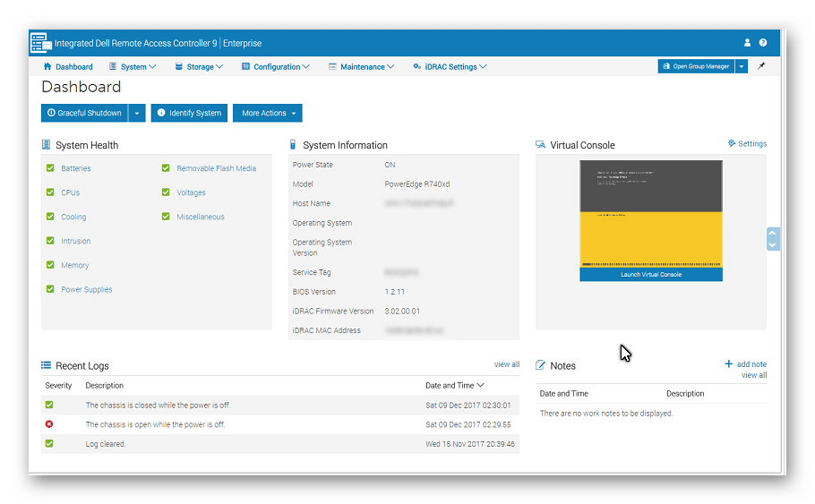Expand the Graceful Shutdown dropdown arrow
This screenshot has height=504, width=815.
pyautogui.click(x=137, y=113)
